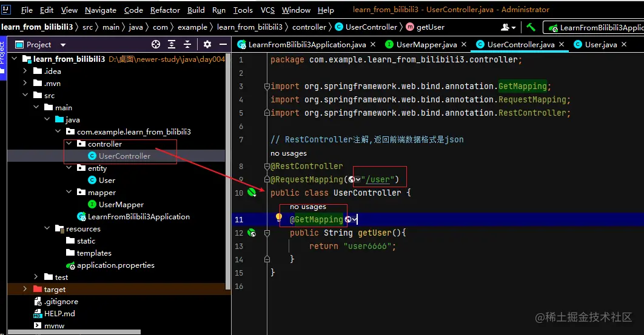Click the Project tool window side tab

[x=2, y=58]
